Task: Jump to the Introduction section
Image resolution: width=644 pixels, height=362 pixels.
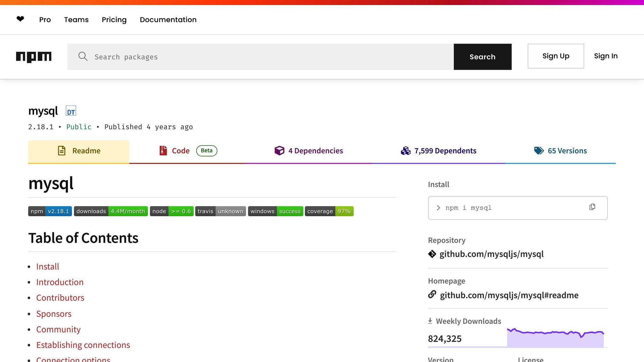Action: click(x=60, y=282)
